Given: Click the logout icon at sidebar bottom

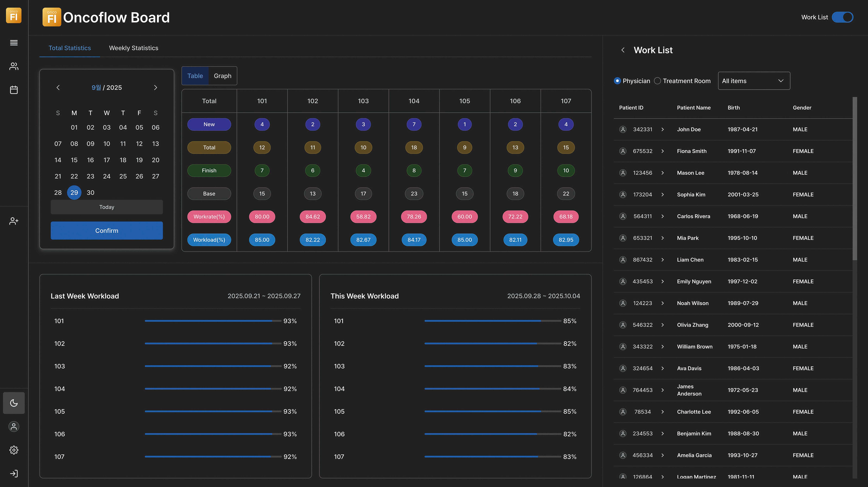Looking at the screenshot, I should (x=14, y=474).
